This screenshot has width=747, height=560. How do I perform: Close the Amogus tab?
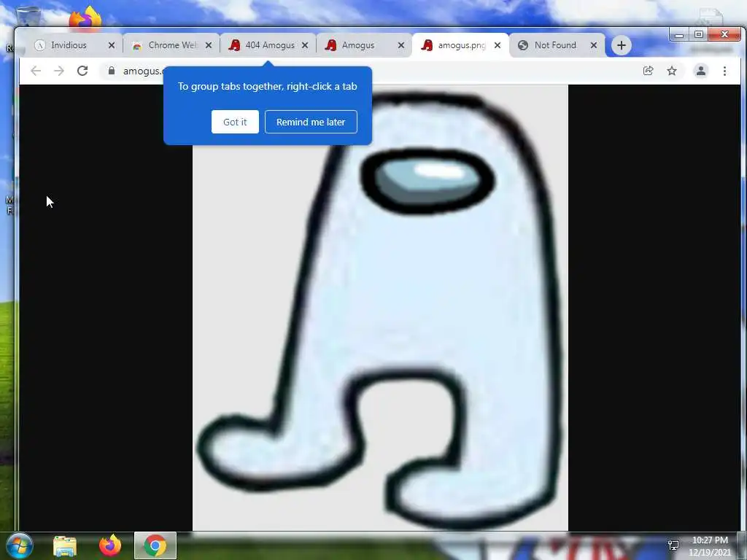pos(401,45)
